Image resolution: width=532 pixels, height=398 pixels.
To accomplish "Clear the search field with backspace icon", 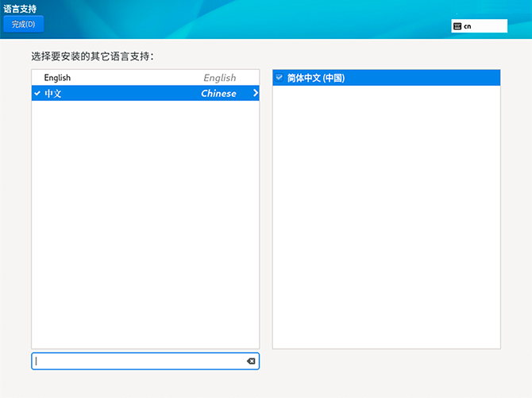I will 251,361.
